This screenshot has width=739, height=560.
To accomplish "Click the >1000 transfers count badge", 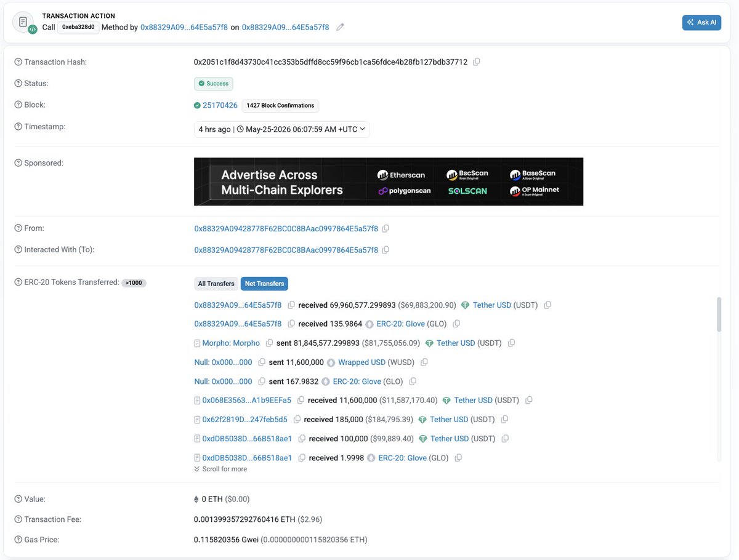I will click(134, 283).
